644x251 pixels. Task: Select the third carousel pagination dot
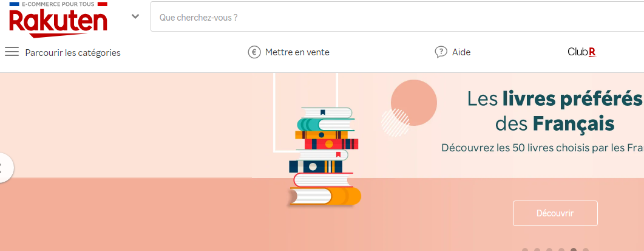point(549,249)
